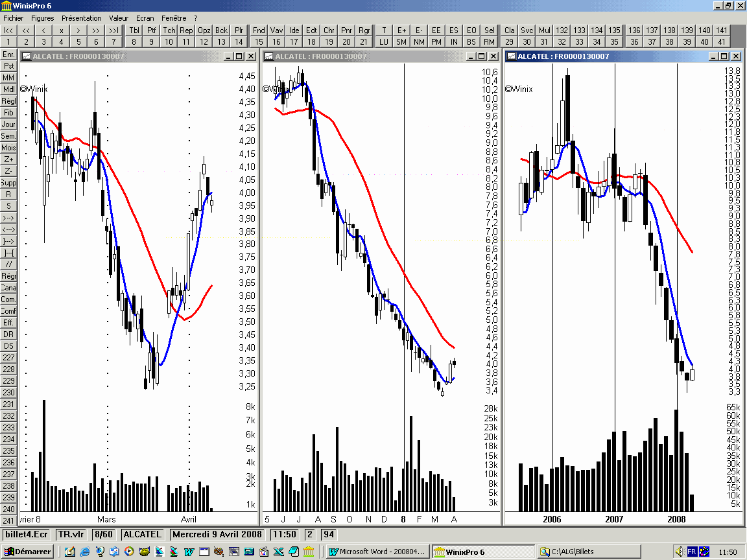The image size is (747, 560).
Task: Open Outlook Express from quick launch
Action: [114, 552]
